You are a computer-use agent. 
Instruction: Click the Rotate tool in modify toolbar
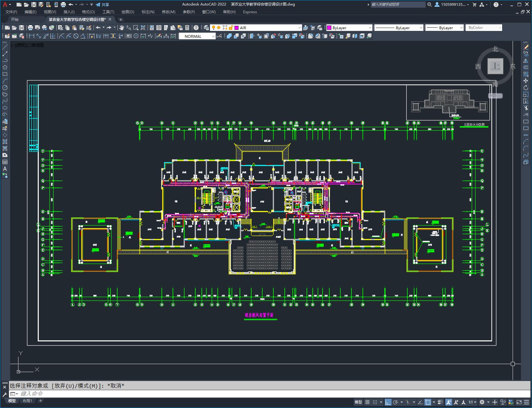[x=526, y=88]
